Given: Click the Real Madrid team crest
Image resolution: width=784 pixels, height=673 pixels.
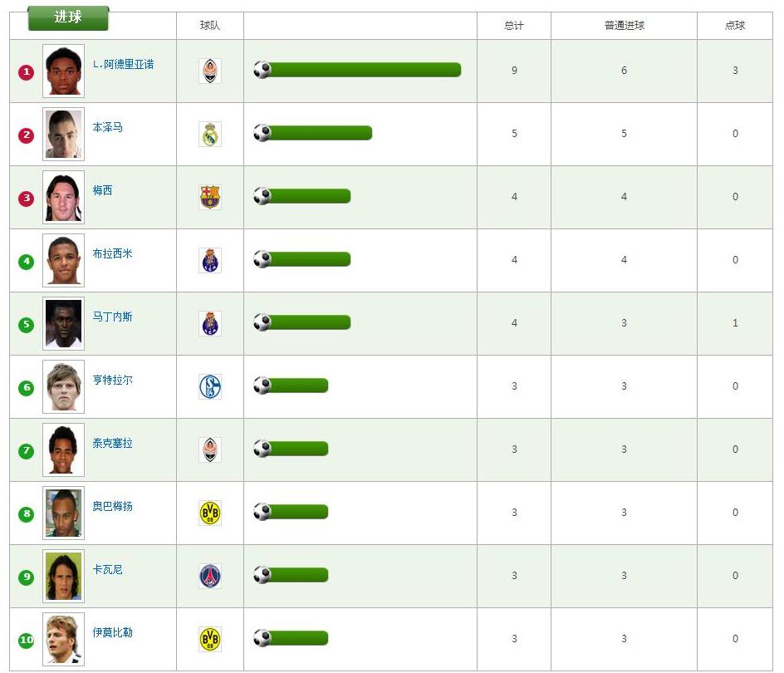Looking at the screenshot, I should coord(210,134).
